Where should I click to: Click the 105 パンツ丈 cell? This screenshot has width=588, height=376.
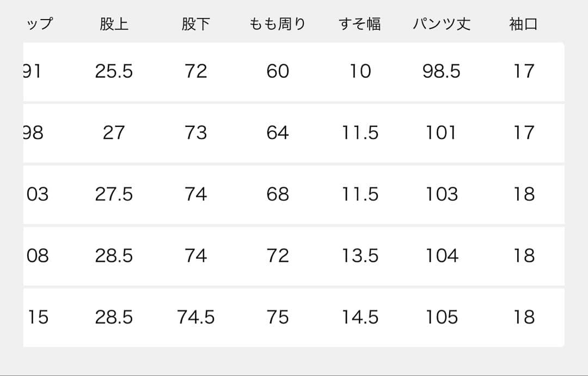(442, 318)
